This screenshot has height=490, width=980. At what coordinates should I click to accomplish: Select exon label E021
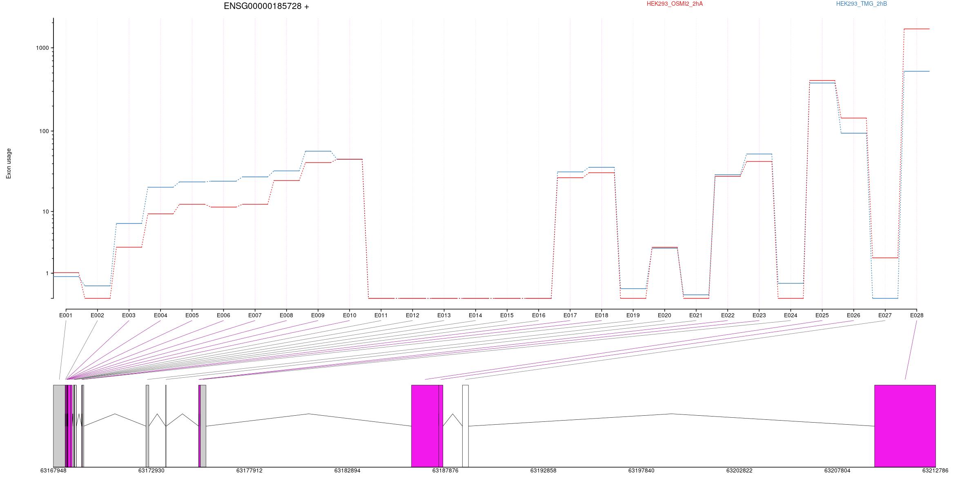pos(696,315)
